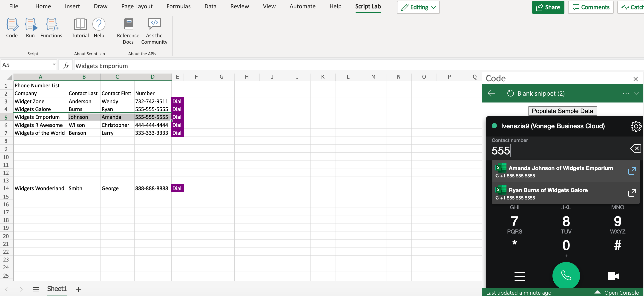Viewport: 644px width, 296px height.
Task: Start a video call with camera icon
Action: [613, 276]
